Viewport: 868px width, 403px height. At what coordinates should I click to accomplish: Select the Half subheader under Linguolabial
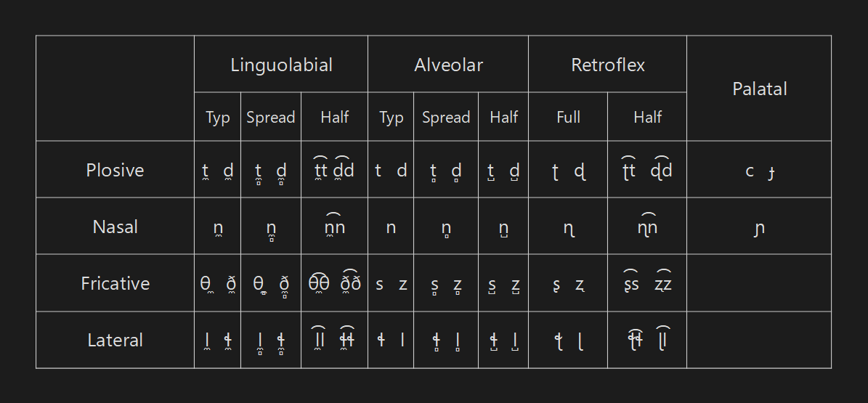335,117
